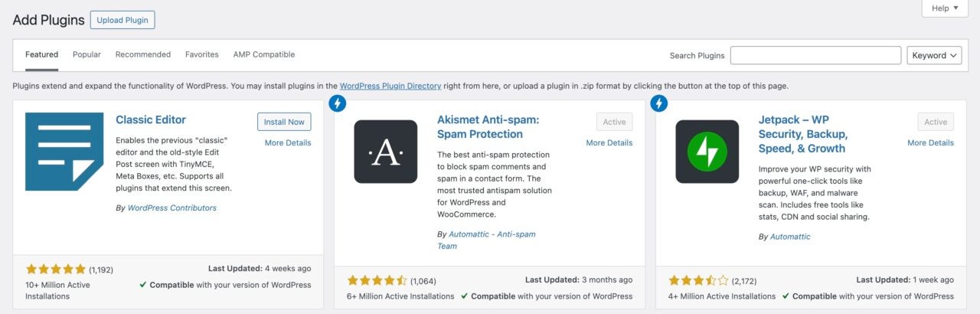Open the WordPress Plugin Directory link
Image resolution: width=980 pixels, height=314 pixels.
coord(390,86)
